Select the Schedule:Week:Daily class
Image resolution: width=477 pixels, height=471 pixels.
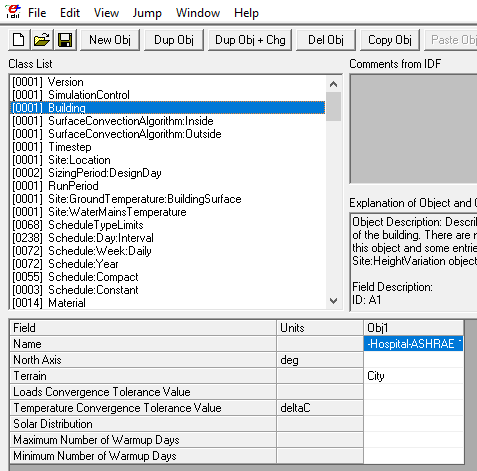tap(168, 251)
